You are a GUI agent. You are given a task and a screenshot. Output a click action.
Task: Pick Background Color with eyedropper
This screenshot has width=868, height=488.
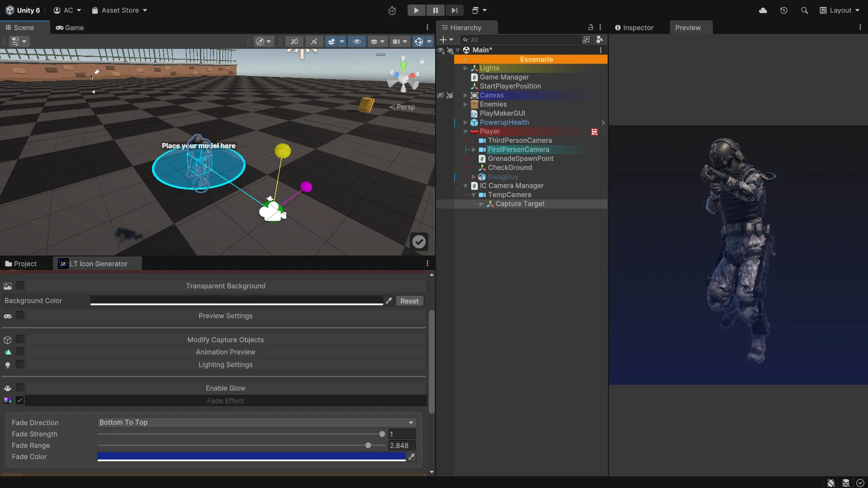(389, 301)
